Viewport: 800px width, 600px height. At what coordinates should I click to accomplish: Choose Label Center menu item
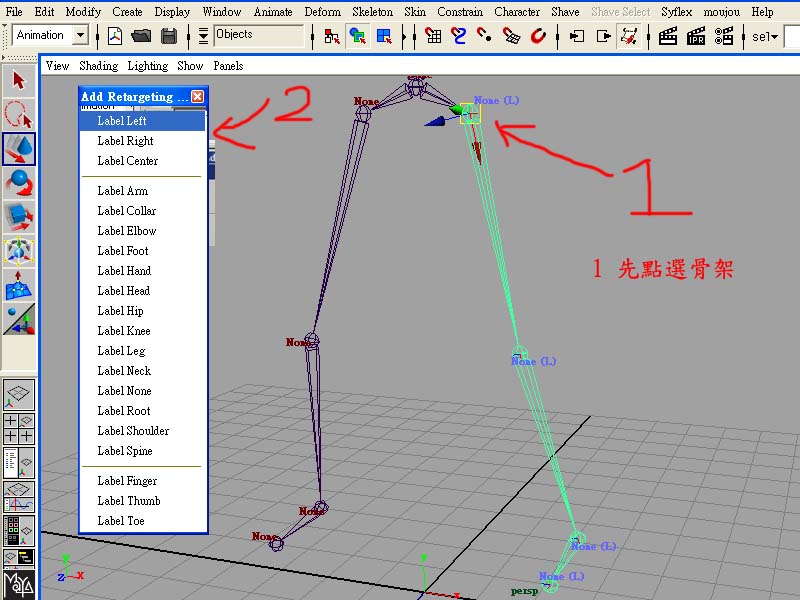click(143, 161)
